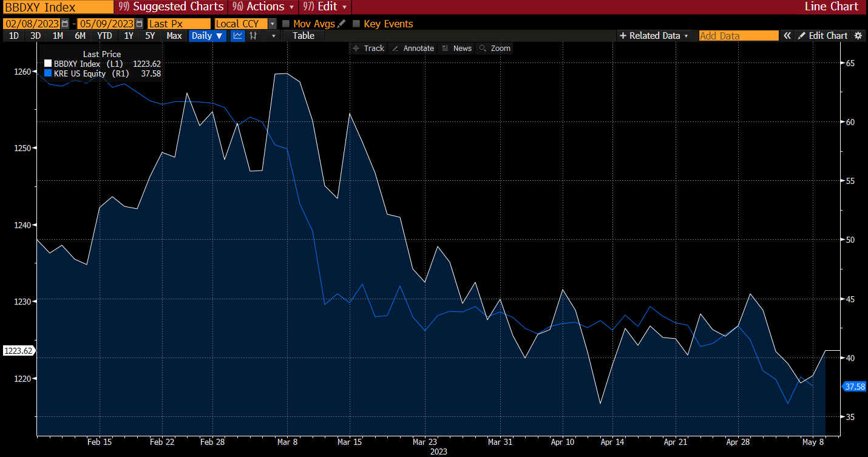This screenshot has width=868, height=457.
Task: Click the Apr 14 x-axis date label
Action: point(612,442)
